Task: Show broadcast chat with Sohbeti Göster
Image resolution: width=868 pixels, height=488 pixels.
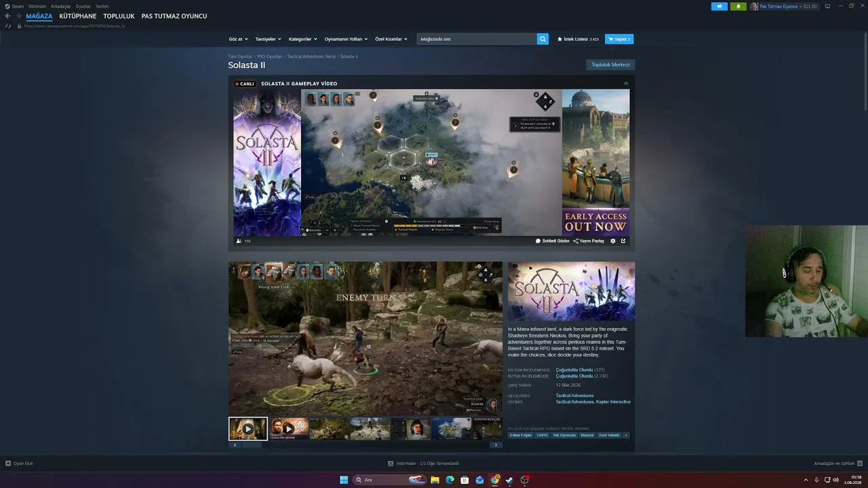Action: pyautogui.click(x=553, y=241)
